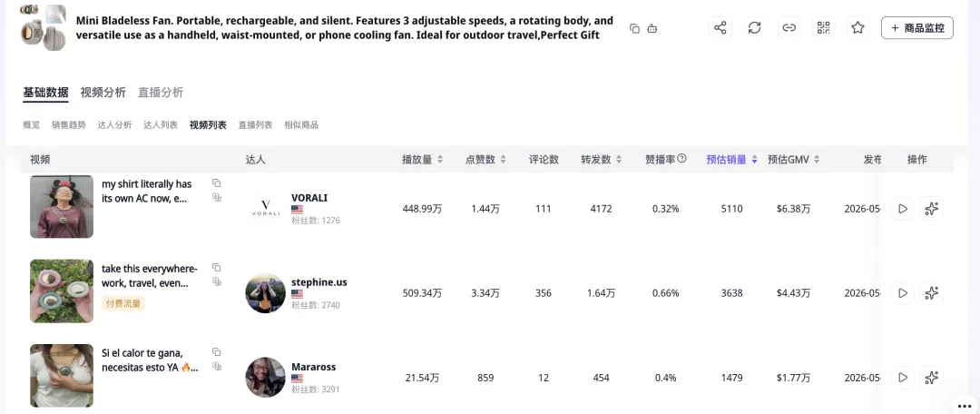Click the robot AI icon beside the title
This screenshot has height=414, width=980.
click(x=652, y=29)
